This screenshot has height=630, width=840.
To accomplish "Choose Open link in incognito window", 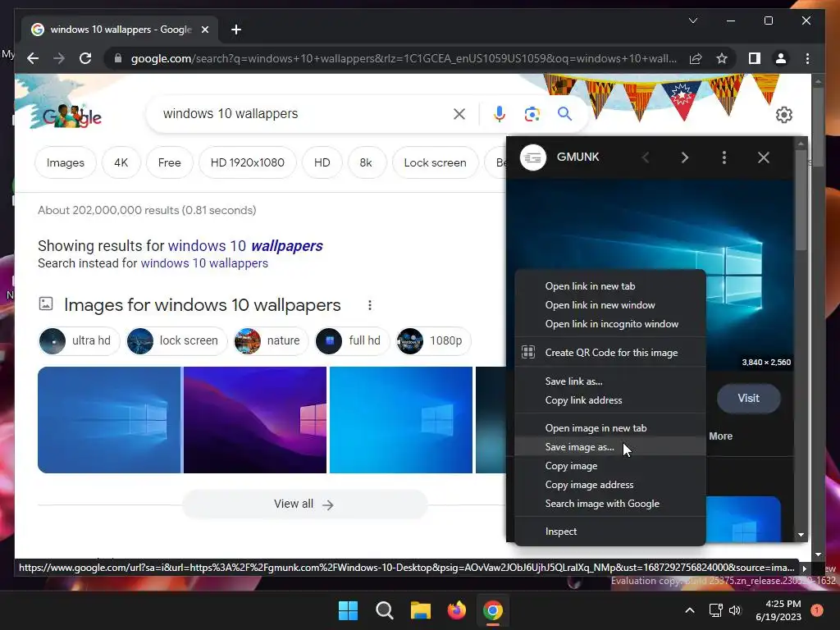I will pyautogui.click(x=610, y=324).
